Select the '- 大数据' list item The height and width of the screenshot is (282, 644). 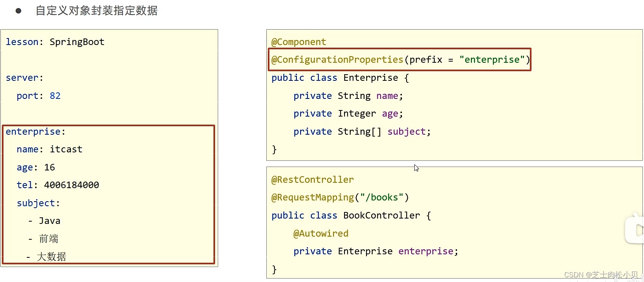[46, 257]
